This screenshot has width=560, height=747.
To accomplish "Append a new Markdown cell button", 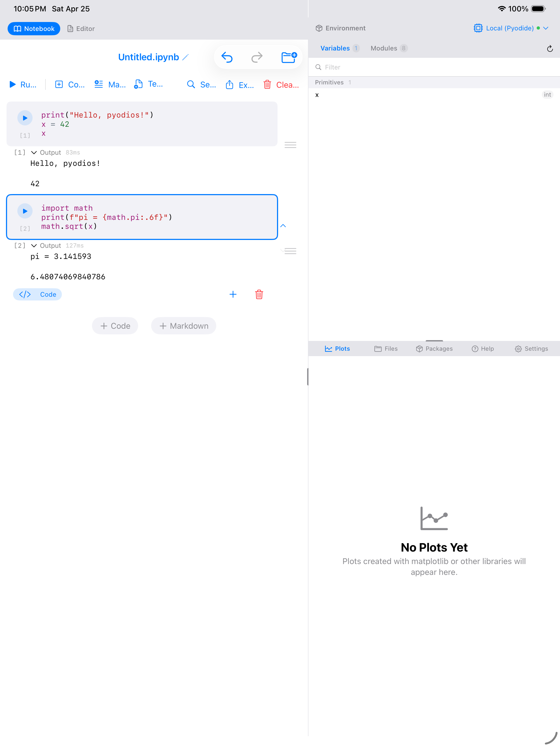I will click(184, 326).
